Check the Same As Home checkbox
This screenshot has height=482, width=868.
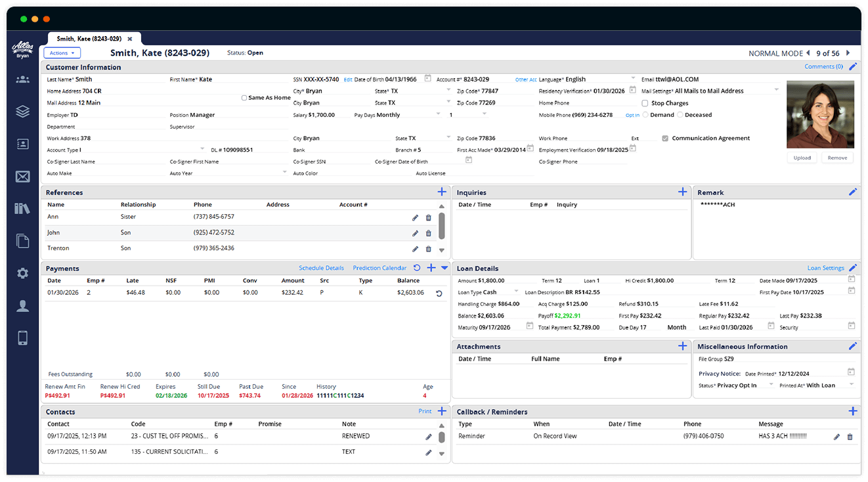tap(244, 98)
